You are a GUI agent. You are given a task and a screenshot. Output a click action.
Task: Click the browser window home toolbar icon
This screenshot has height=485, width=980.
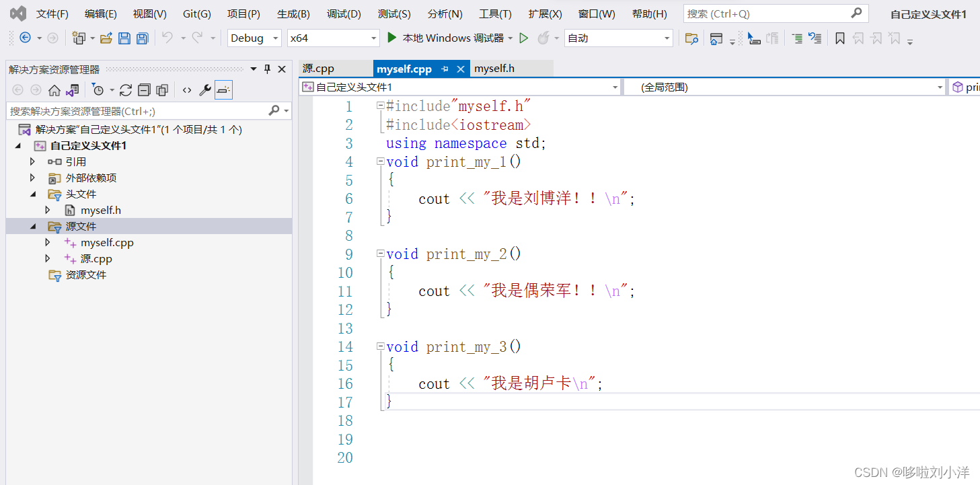tap(716, 38)
